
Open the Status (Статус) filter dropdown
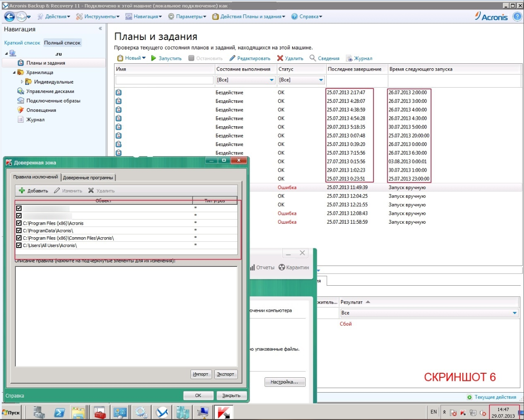point(321,80)
